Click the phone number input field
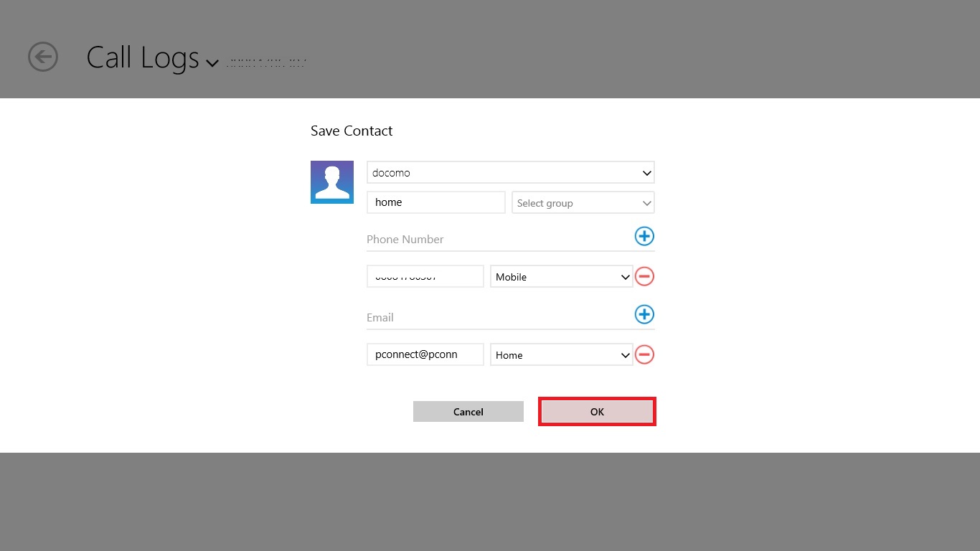The image size is (980, 551). (425, 277)
